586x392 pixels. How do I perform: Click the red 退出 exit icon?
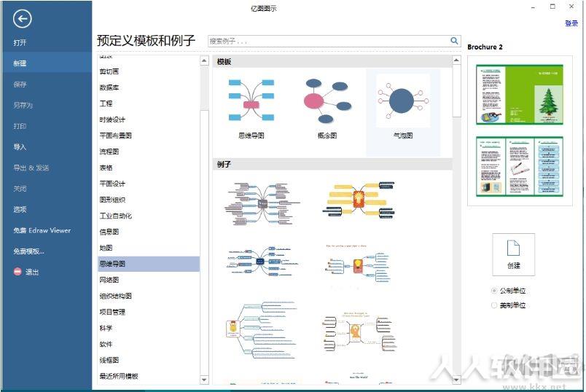click(17, 272)
